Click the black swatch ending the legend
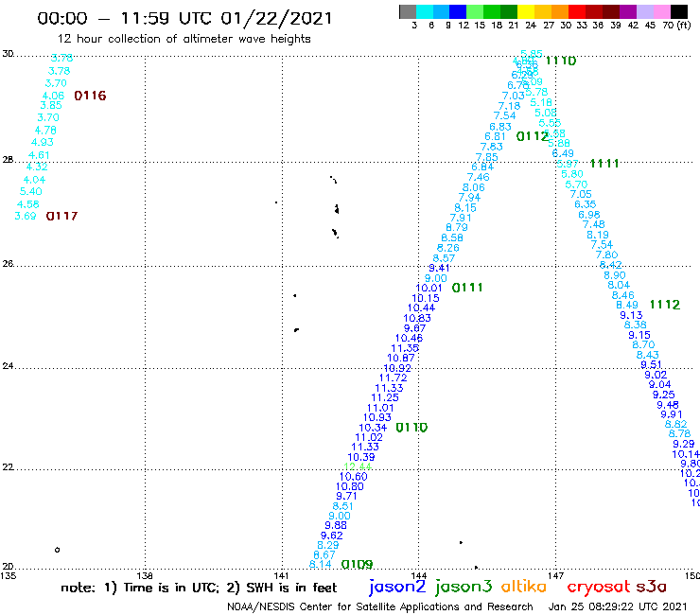The height and width of the screenshot is (615, 700). point(678,11)
